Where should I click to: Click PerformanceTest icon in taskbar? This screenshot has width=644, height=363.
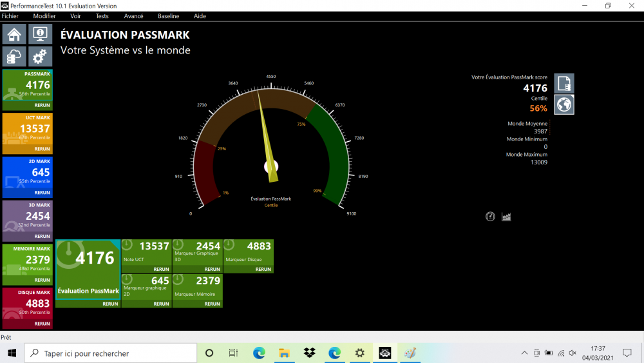385,353
